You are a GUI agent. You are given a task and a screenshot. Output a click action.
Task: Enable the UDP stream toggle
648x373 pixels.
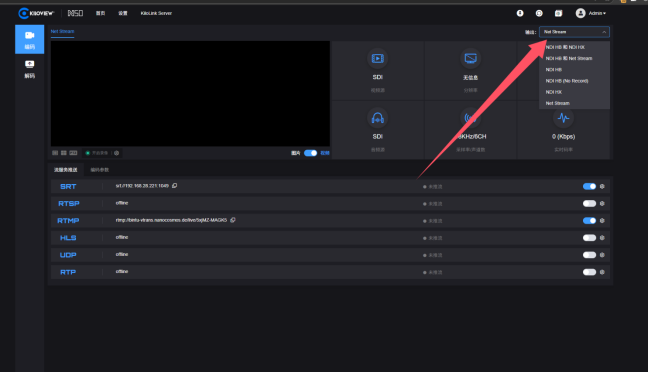589,255
